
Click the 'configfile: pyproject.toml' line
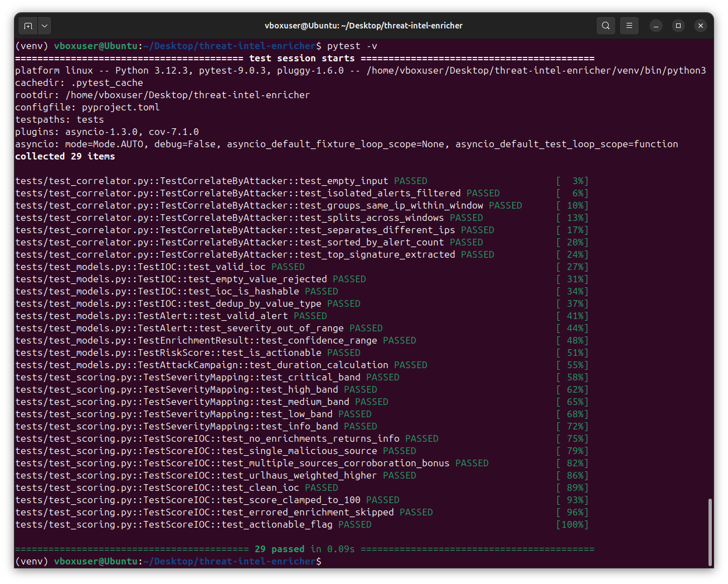(x=88, y=107)
